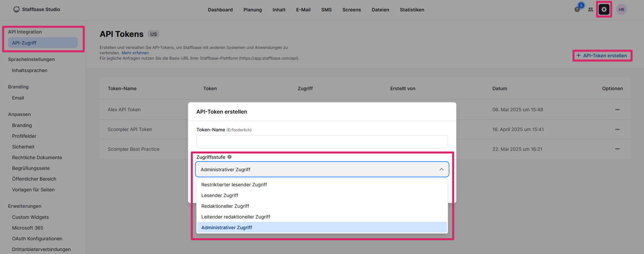Open options for Scompler API Token
This screenshot has width=644, height=254.
pyautogui.click(x=617, y=129)
